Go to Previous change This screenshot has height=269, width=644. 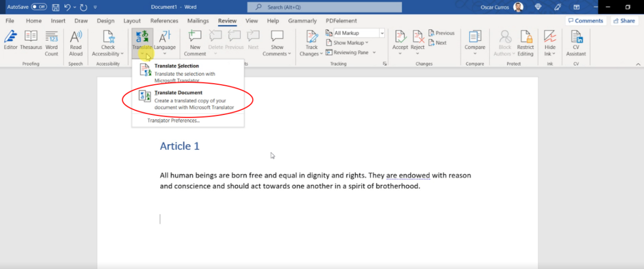[441, 33]
